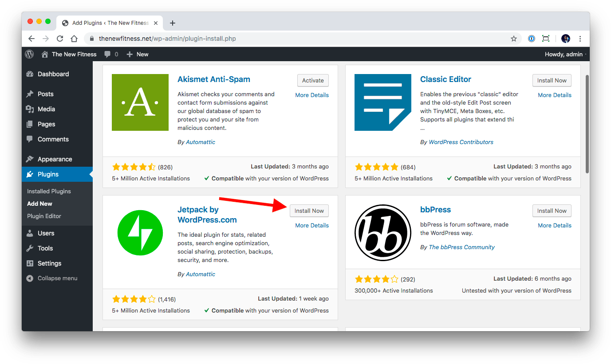Open Automattic author link under Jetpack
Image resolution: width=611 pixels, height=364 pixels.
click(201, 274)
